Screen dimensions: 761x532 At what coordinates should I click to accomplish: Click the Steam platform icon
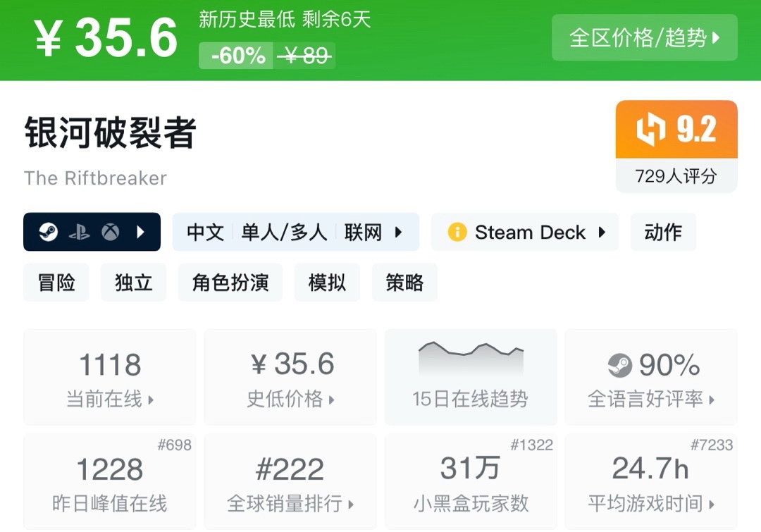tap(48, 233)
